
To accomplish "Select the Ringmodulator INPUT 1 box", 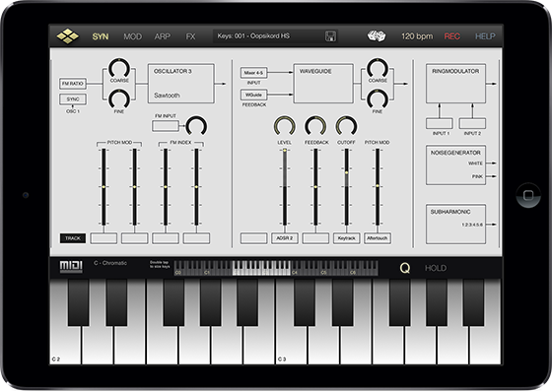I will pos(440,123).
